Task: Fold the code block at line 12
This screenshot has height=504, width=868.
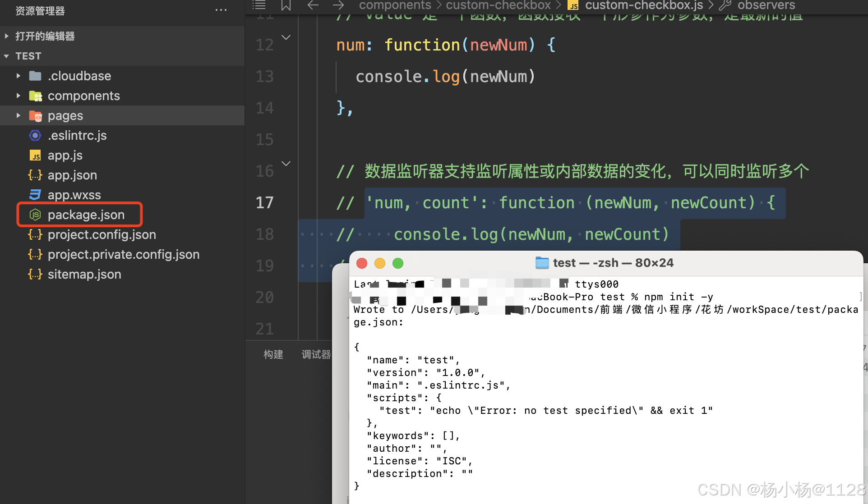Action: point(286,37)
